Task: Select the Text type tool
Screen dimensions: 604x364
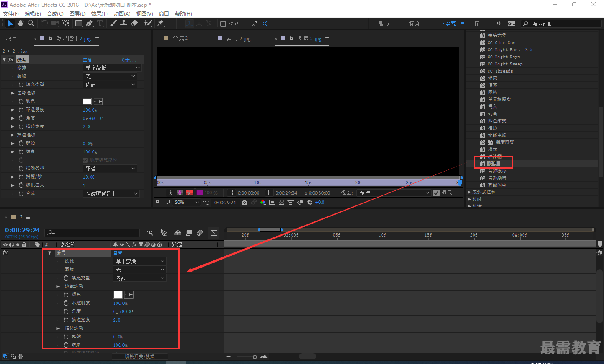Action: [x=100, y=23]
